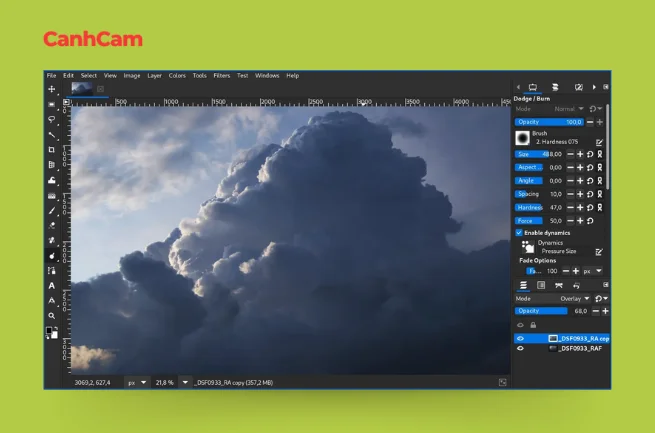Screen dimensions: 655x433
Task: Hide the _DSF0933_RA copy layer
Action: 520,338
